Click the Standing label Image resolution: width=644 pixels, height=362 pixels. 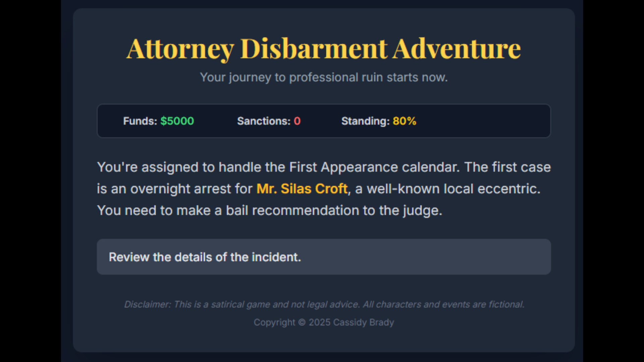point(365,121)
